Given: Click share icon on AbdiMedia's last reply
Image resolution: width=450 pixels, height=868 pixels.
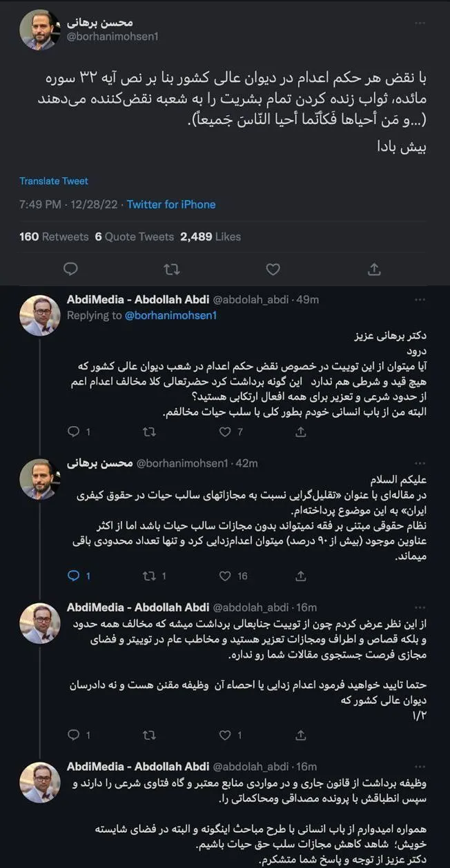Looking at the screenshot, I should [x=300, y=865].
